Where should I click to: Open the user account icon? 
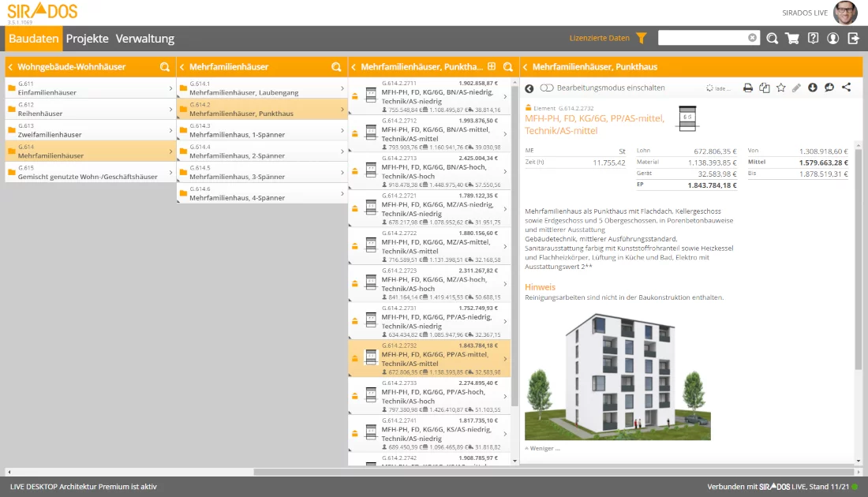tap(833, 38)
